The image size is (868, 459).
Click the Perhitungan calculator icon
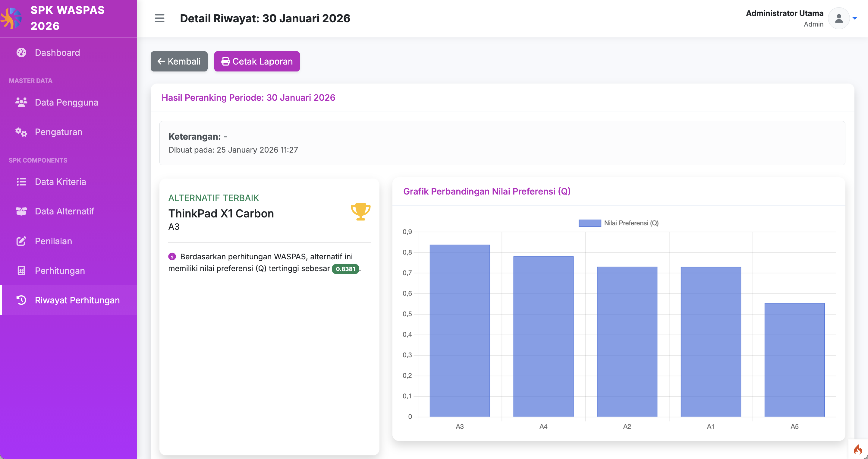click(x=21, y=271)
